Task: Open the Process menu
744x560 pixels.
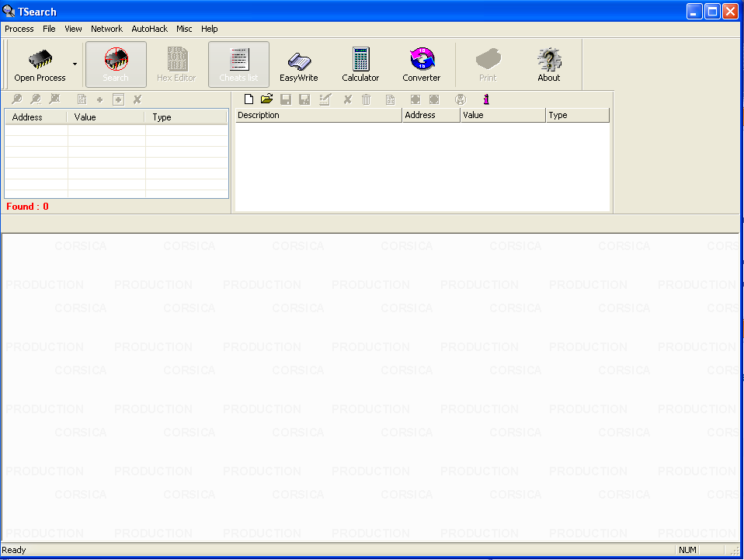Action: tap(19, 29)
